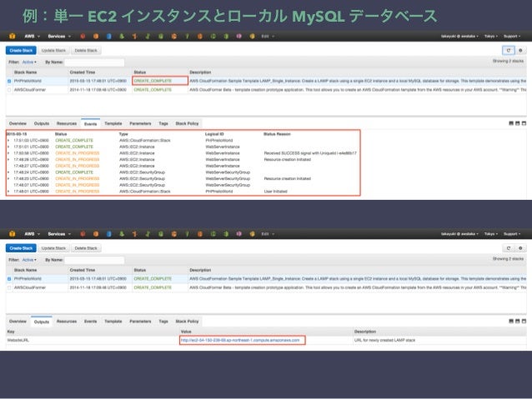Open Active filter dropdown in Outputs-view console
The image size is (532, 399).
click(x=29, y=260)
